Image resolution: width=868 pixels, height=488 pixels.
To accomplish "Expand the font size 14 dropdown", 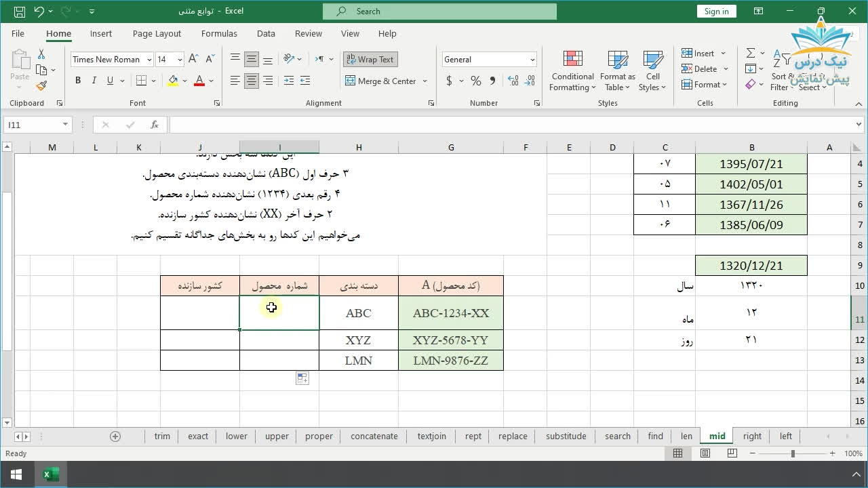I will coord(180,60).
